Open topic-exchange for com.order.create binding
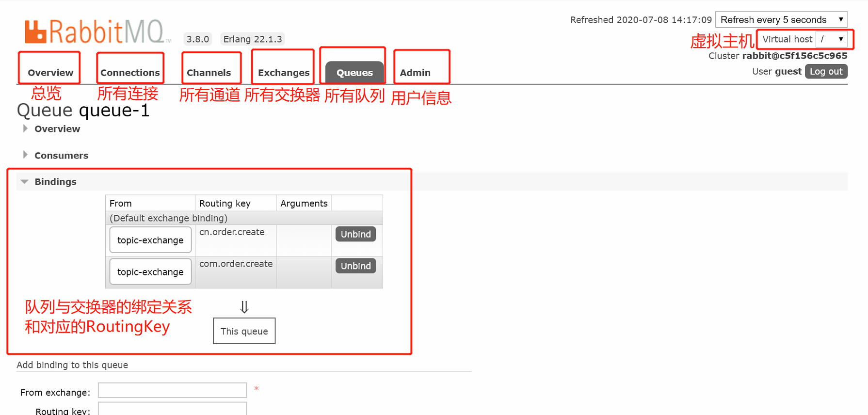 coord(150,272)
